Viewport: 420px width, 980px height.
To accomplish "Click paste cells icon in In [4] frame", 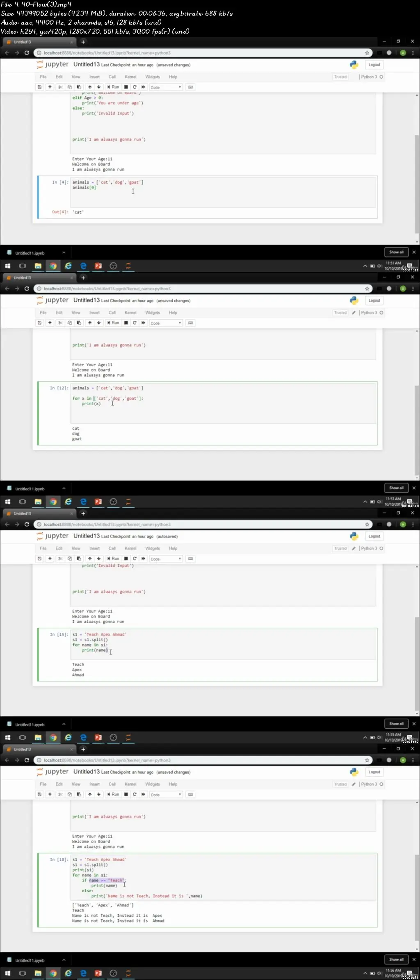I will (x=79, y=87).
